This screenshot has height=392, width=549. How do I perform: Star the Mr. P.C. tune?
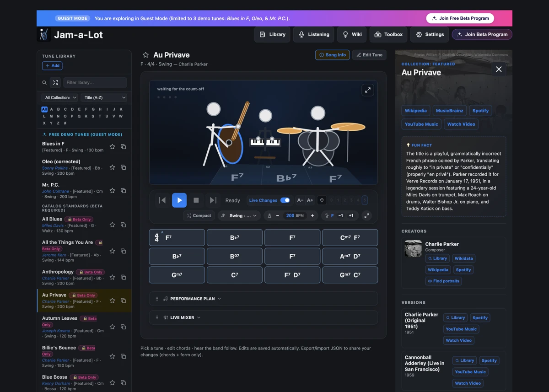click(113, 191)
